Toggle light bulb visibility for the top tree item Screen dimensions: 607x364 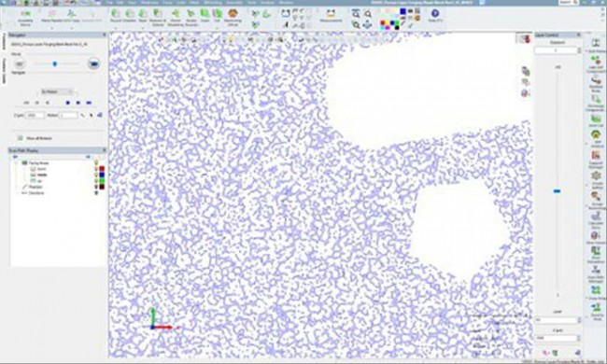(96, 162)
